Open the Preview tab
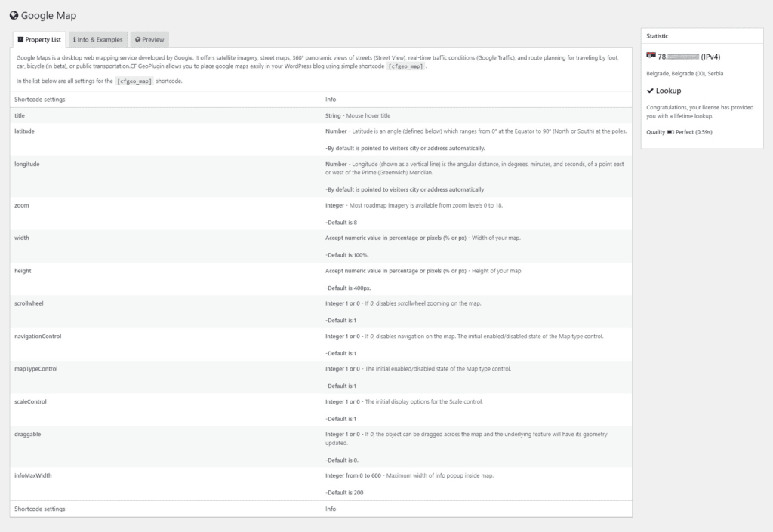 click(x=149, y=39)
